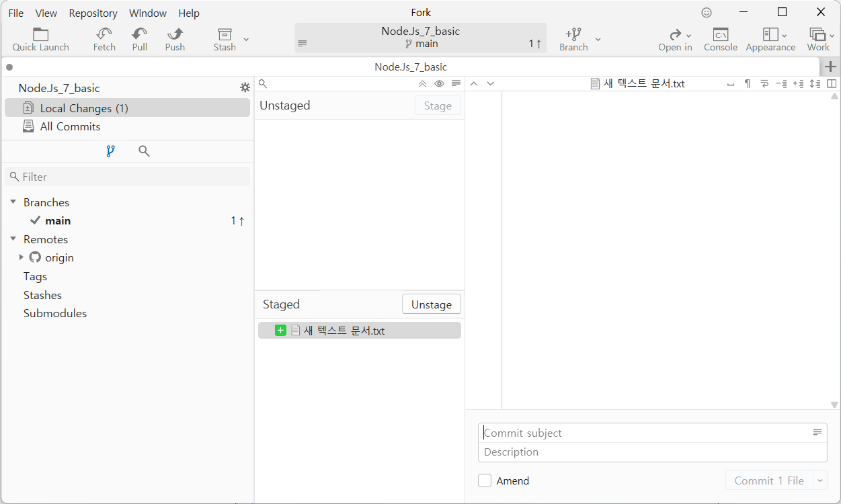This screenshot has height=504, width=841.
Task: Open the Stash dropdown arrow
Action: pyautogui.click(x=246, y=39)
